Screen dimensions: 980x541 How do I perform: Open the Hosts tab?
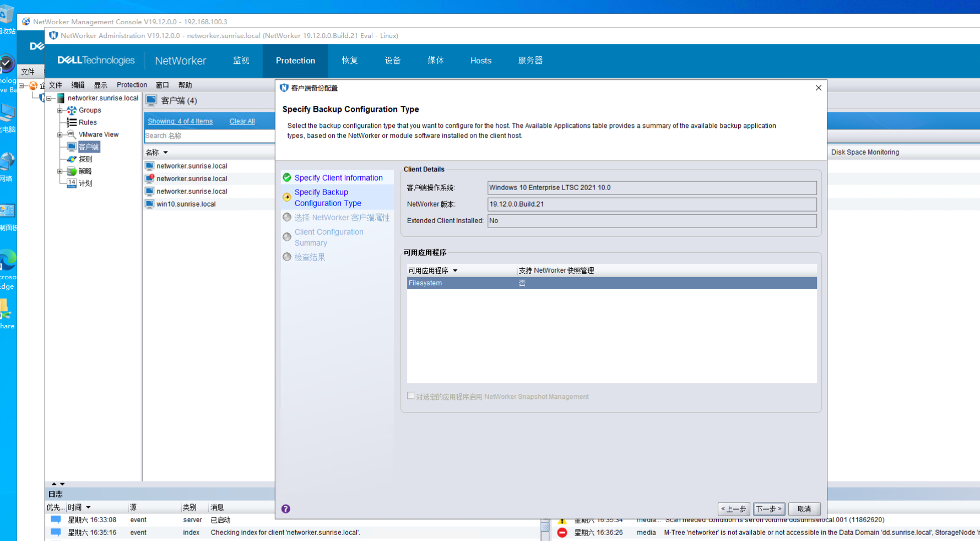click(x=481, y=61)
